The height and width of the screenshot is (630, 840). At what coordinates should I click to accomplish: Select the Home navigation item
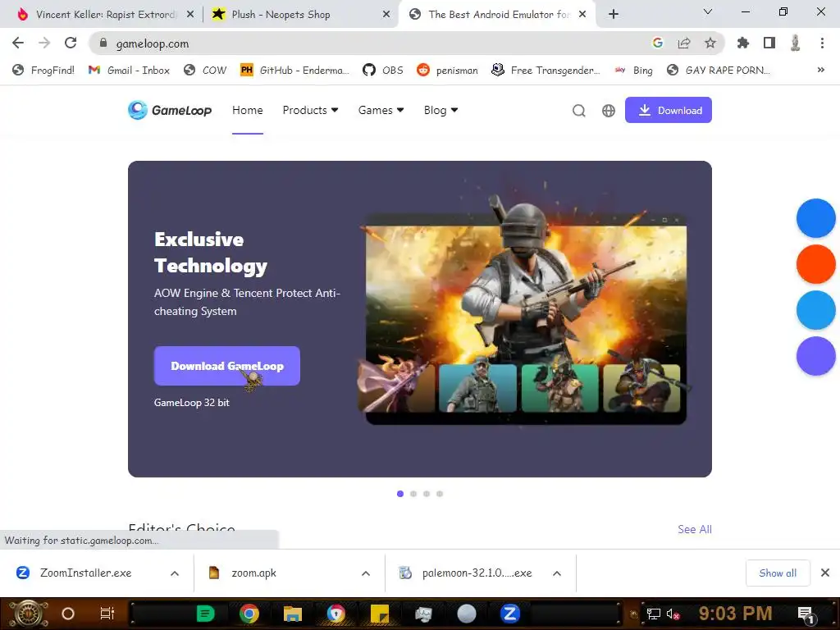248,110
